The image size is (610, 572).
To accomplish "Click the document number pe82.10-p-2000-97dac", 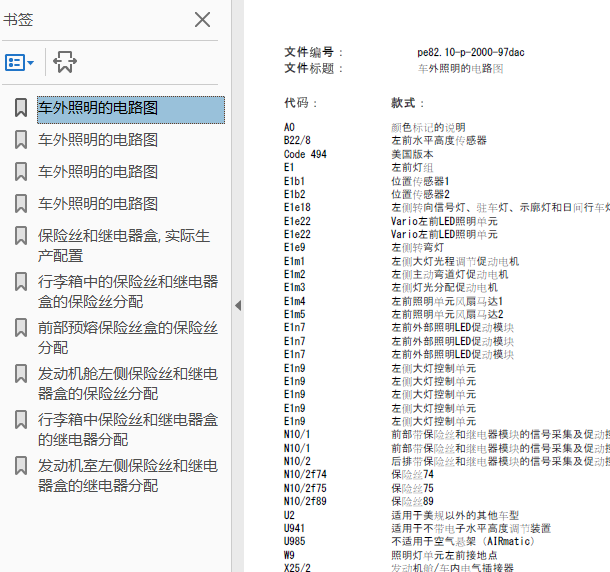I will tap(471, 52).
